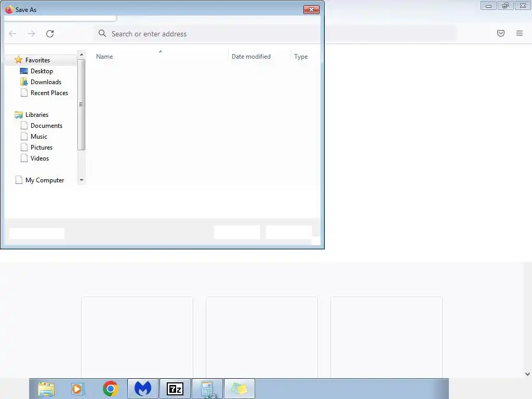Click the Firefox back arrow
This screenshot has height=399, width=532.
click(x=12, y=34)
